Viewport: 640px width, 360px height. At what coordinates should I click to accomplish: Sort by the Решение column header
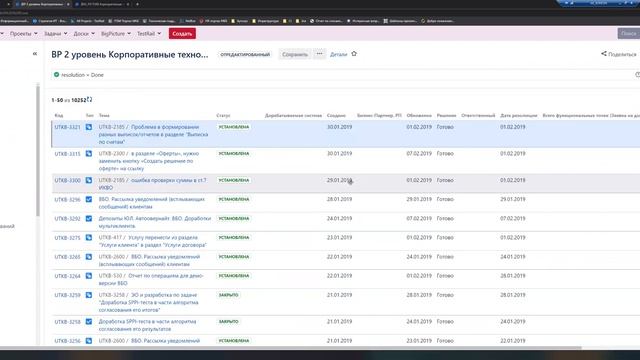tap(447, 116)
